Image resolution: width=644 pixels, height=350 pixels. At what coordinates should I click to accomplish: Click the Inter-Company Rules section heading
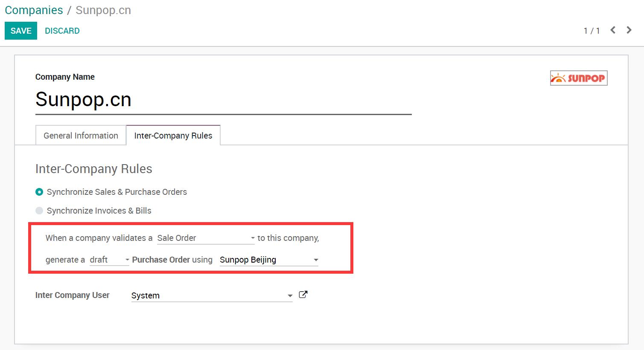click(94, 169)
